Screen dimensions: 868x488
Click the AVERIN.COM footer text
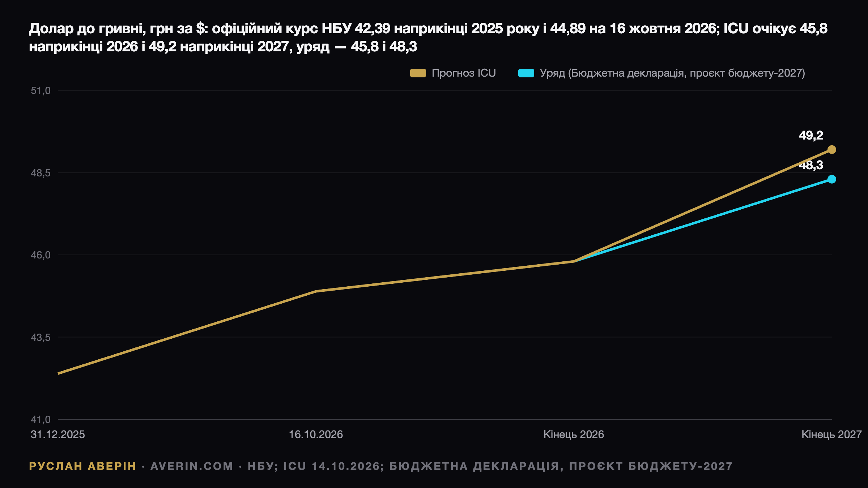click(x=192, y=466)
